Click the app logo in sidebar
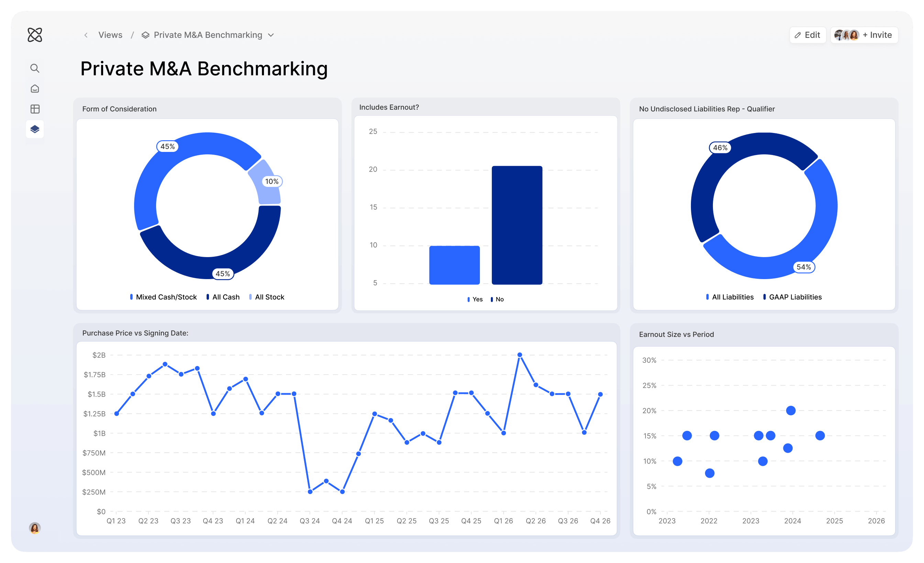The image size is (924, 563). (x=35, y=35)
